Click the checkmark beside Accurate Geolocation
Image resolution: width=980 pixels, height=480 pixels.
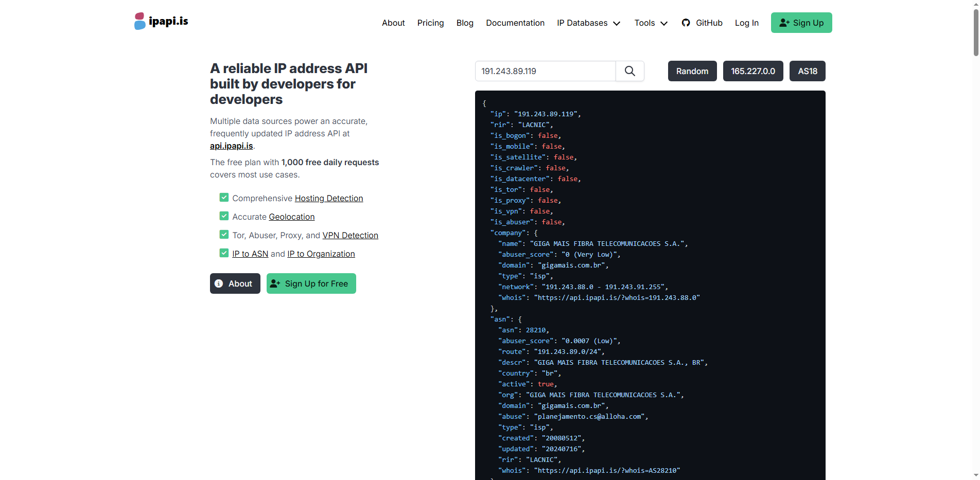[x=224, y=216]
